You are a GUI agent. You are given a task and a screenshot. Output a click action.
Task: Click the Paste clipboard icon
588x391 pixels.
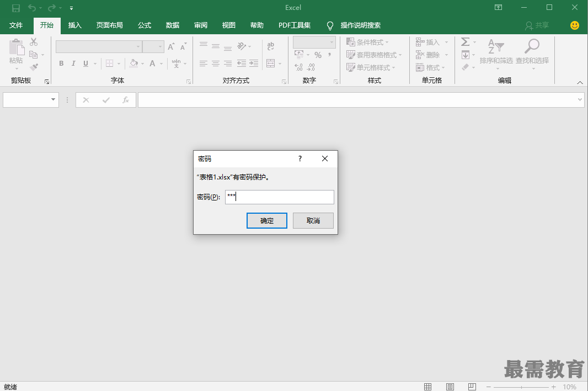pos(17,47)
